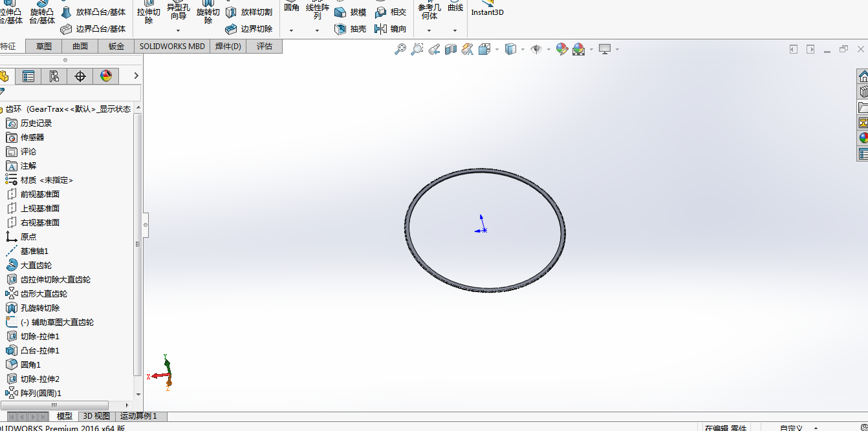This screenshot has height=431, width=868.
Task: Click Zoom to Fit magnifier icon
Action: point(400,49)
